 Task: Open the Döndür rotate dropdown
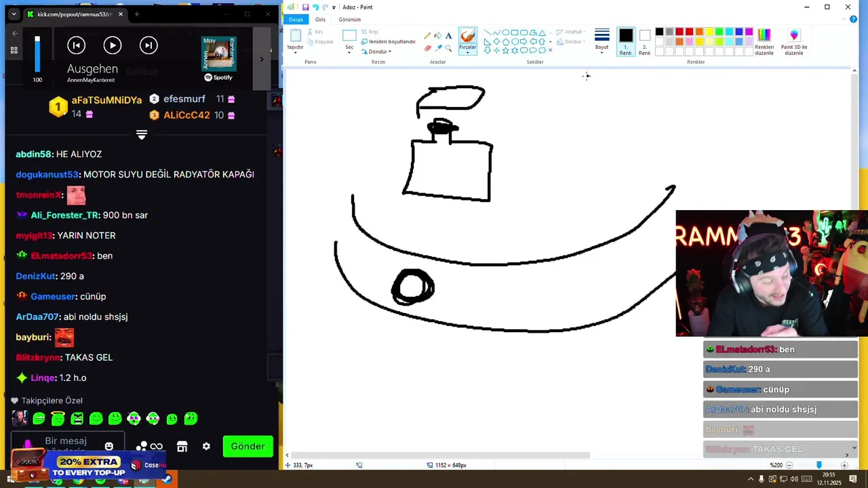coord(376,52)
